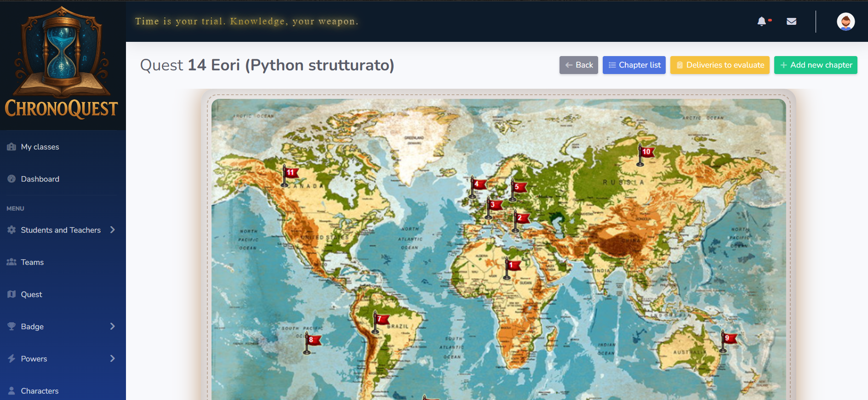Click the ChronoQuest hourglass logo

click(x=62, y=63)
